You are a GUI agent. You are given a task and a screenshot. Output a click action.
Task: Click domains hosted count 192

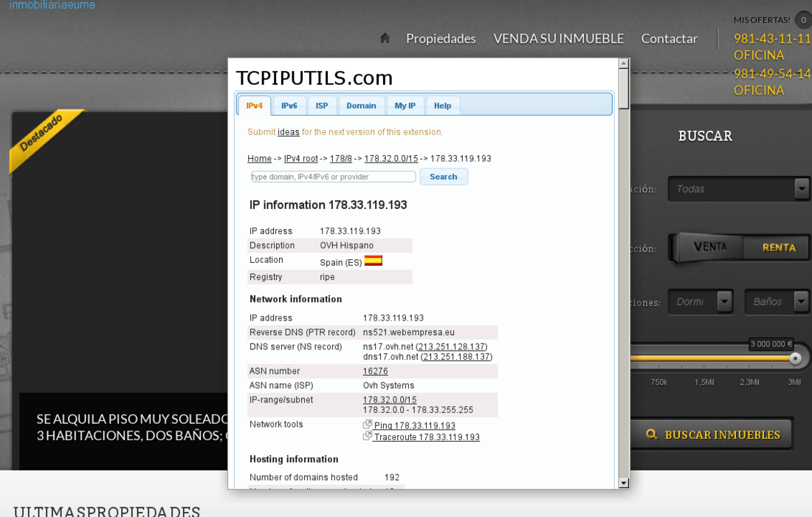[392, 477]
